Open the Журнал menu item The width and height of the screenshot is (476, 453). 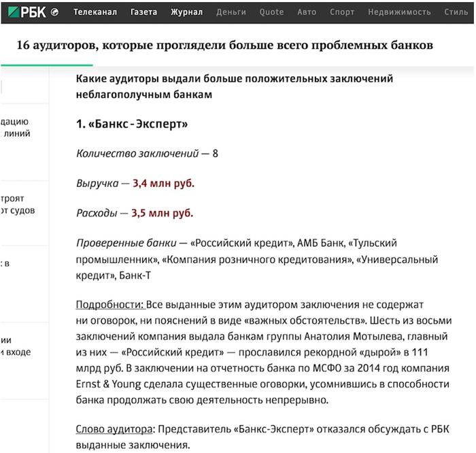[x=186, y=12]
